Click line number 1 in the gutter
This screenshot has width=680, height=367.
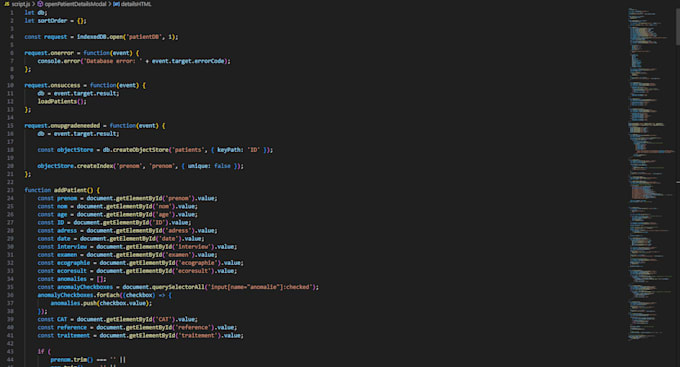coord(12,13)
